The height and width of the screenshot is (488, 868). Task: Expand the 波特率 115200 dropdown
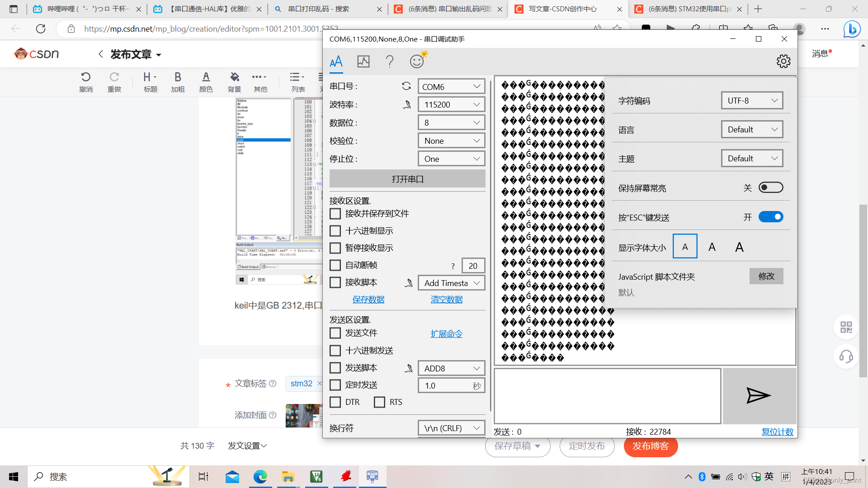point(451,104)
